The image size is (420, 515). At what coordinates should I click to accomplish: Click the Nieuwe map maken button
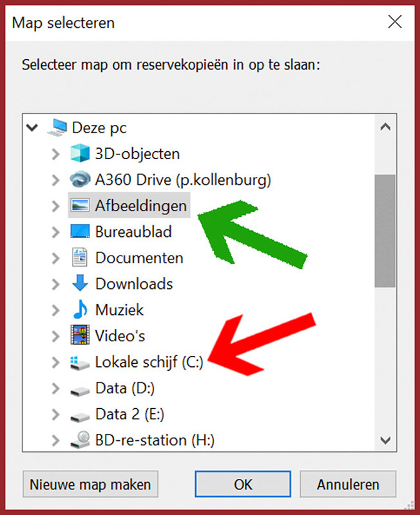click(x=90, y=484)
